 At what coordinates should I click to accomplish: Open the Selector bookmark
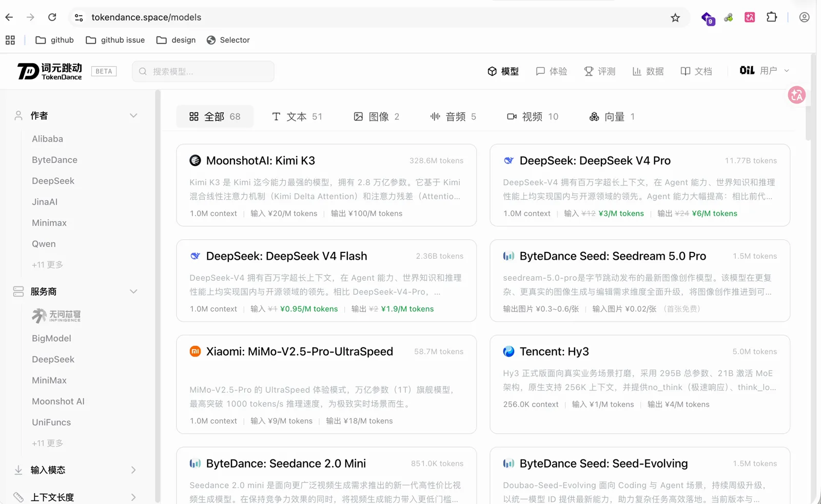point(228,40)
